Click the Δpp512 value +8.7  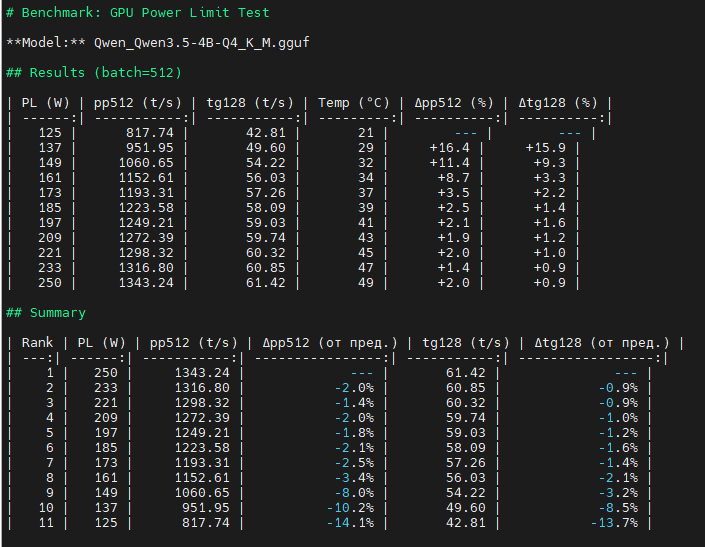click(x=454, y=178)
